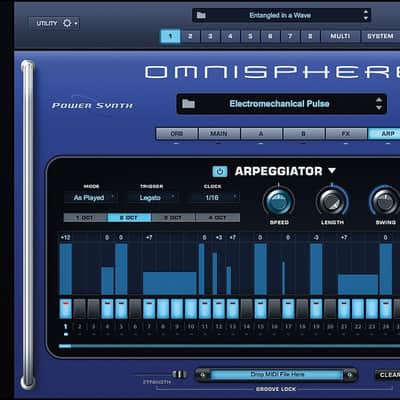Open the Clock dropdown showing 1/16
The image size is (400, 400).
pos(215,198)
